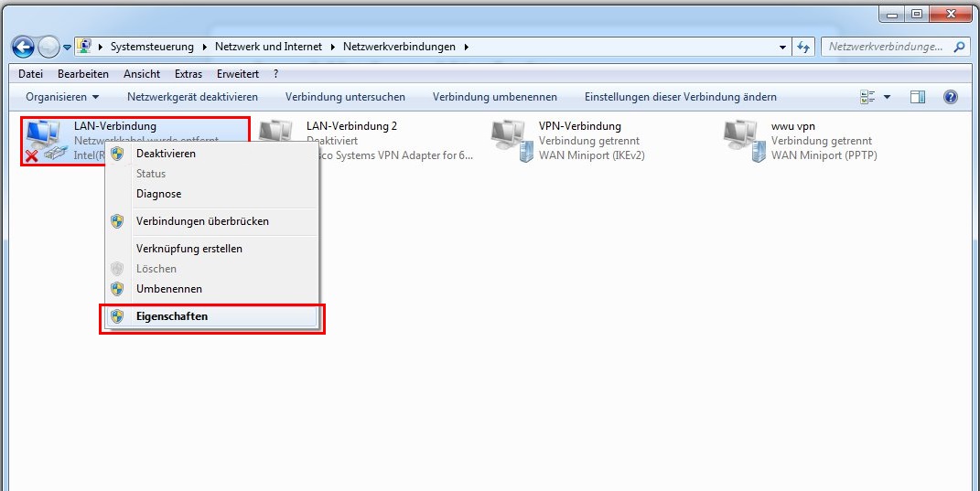Click the change view icon
The image size is (980, 491).
click(868, 97)
